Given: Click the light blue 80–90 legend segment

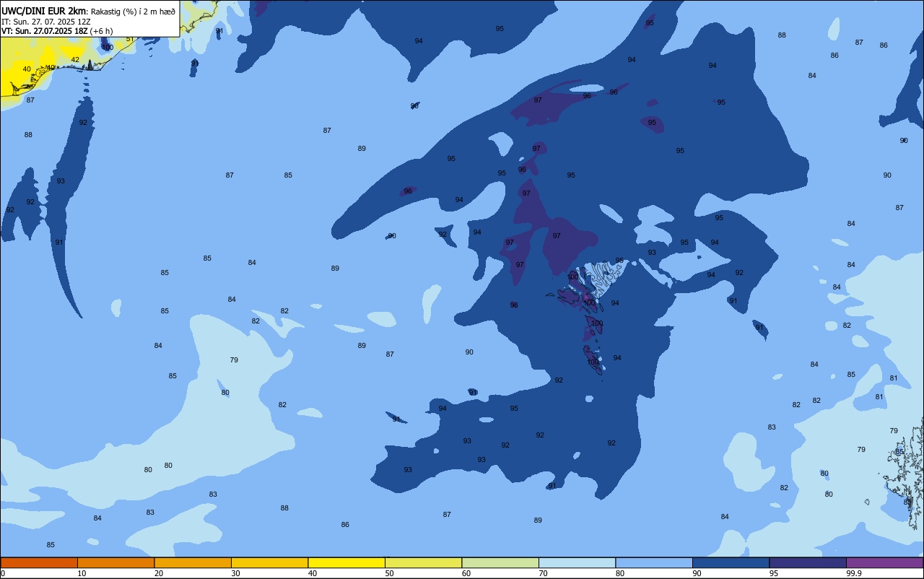Looking at the screenshot, I should pos(654,562).
